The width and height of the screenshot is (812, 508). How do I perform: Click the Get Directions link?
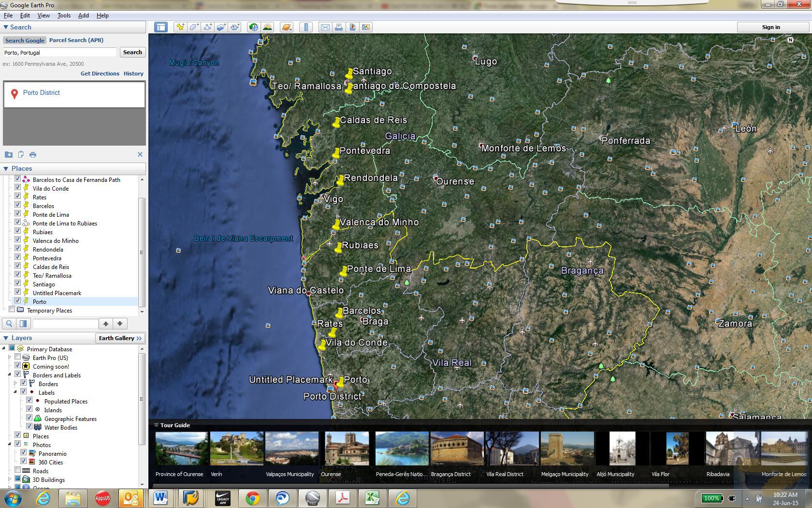100,74
